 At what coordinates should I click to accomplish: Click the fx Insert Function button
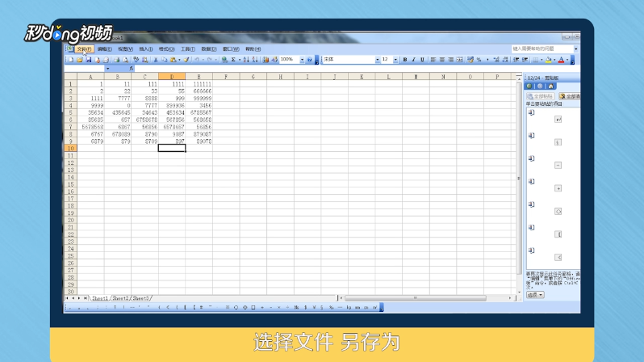[x=131, y=69]
